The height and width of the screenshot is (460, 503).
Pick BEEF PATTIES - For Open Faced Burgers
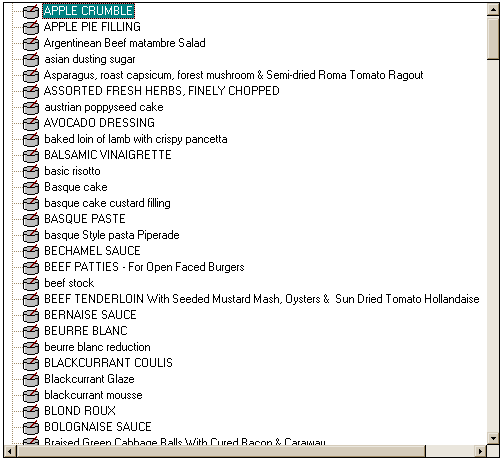pyautogui.click(x=144, y=267)
